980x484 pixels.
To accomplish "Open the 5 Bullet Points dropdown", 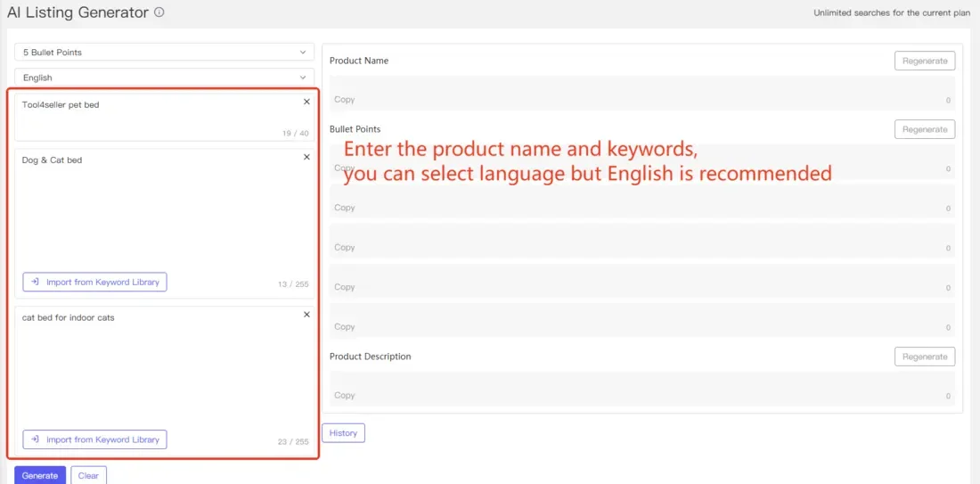I will [x=165, y=53].
